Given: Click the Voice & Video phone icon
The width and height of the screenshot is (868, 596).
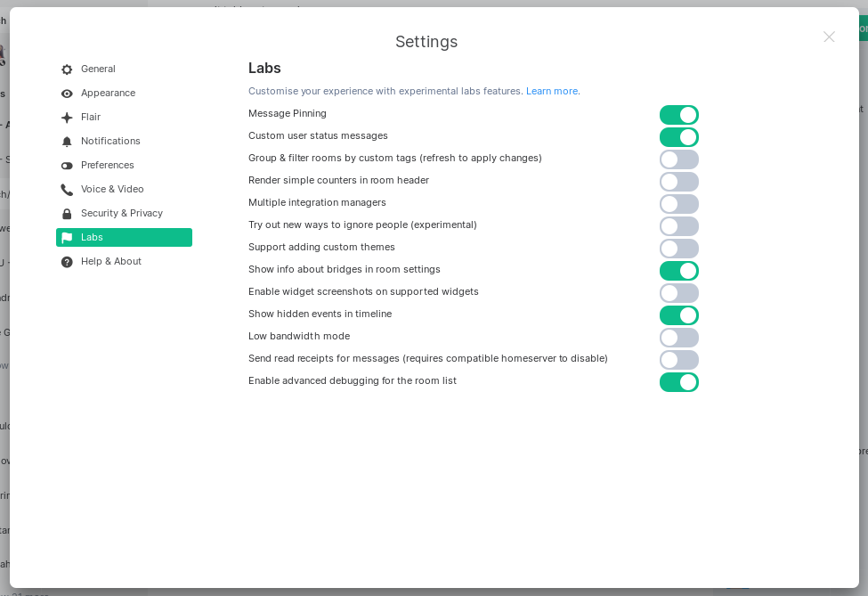Looking at the screenshot, I should point(67,190).
